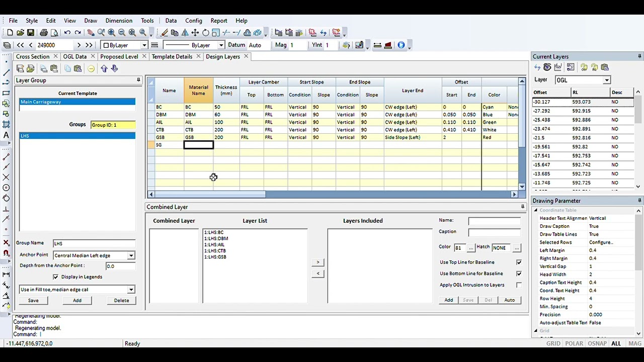The width and height of the screenshot is (644, 362).
Task: Click the yellow minus delete icon in Design Layers
Action: click(x=91, y=68)
